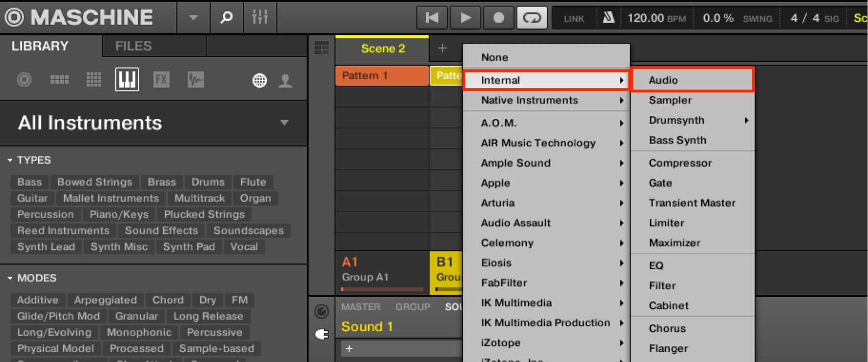Screen dimensions: 868x362
Task: Click the arranger view grid icon
Action: [321, 48]
